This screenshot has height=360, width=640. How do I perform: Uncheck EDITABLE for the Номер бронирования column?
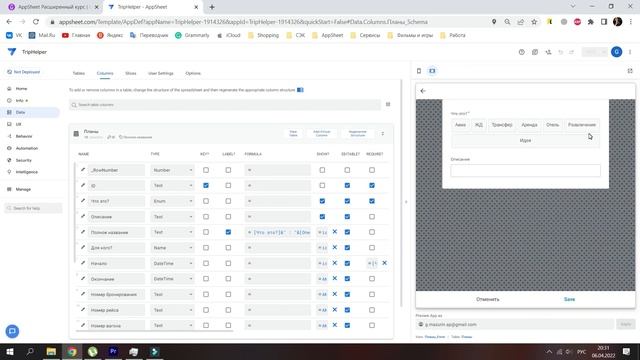(x=347, y=294)
